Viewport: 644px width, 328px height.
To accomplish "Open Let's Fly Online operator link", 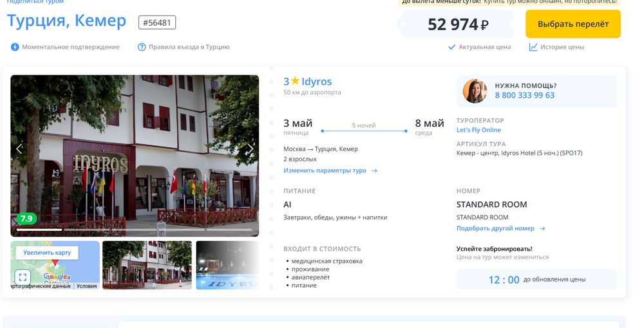I will (x=478, y=130).
